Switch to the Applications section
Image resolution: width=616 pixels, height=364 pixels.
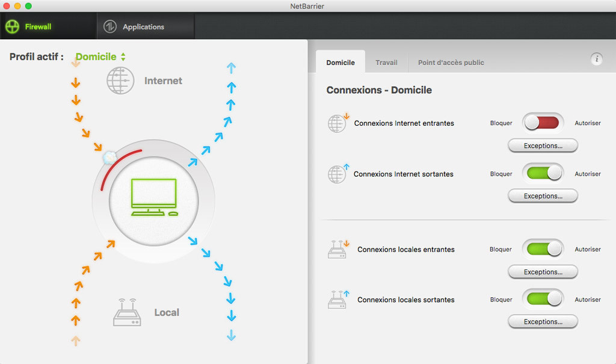point(146,26)
